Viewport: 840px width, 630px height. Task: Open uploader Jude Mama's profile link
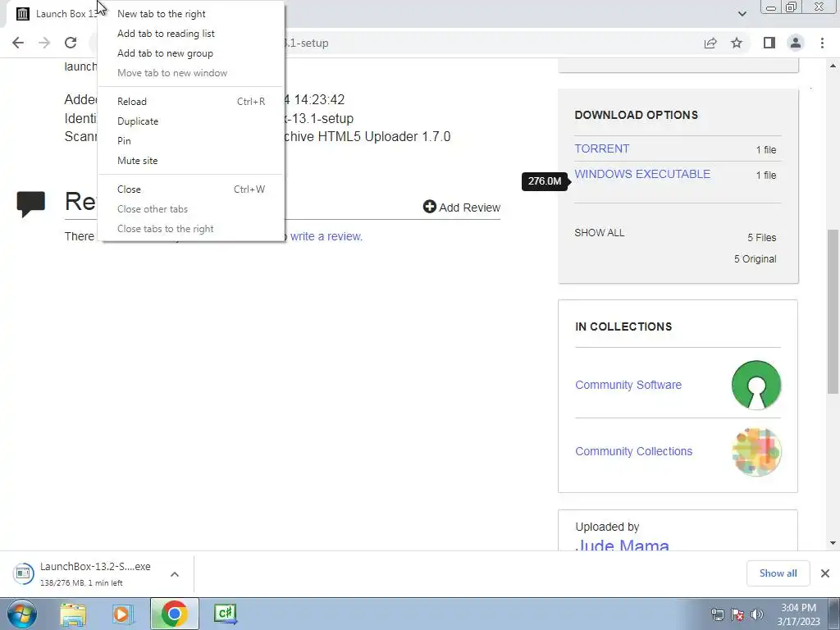point(622,545)
